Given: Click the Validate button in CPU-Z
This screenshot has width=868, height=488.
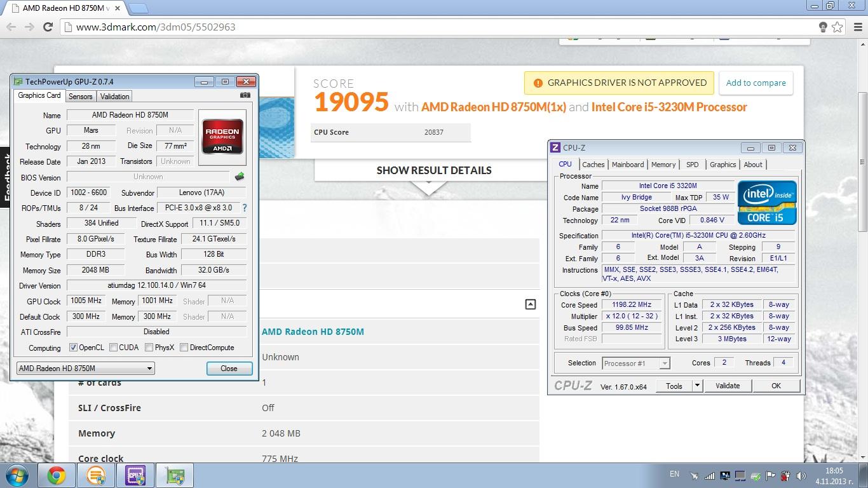Looking at the screenshot, I should tap(728, 386).
